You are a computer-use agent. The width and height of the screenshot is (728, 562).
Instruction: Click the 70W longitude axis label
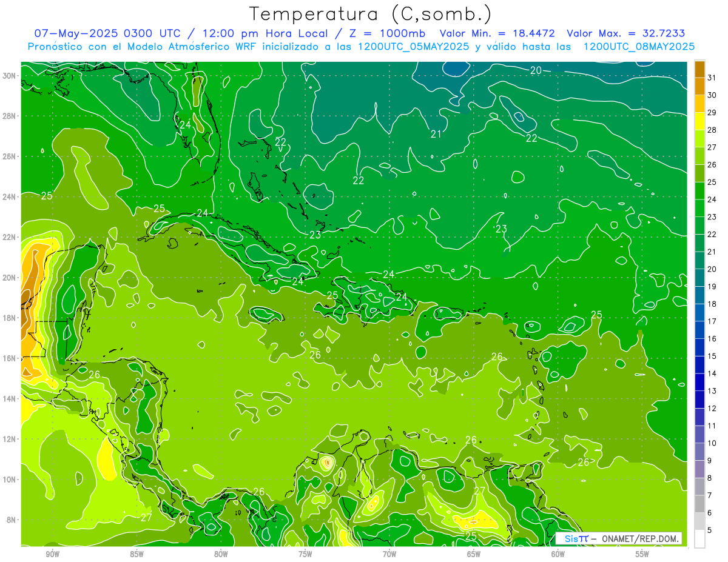click(x=389, y=554)
